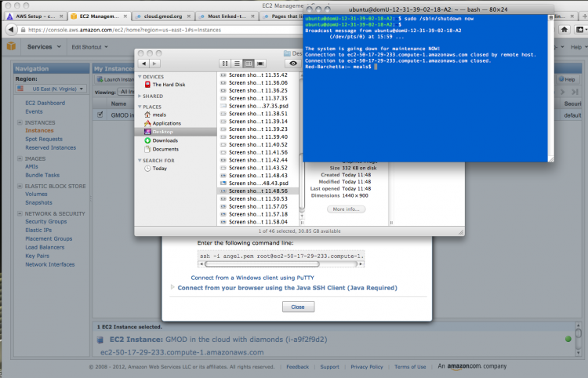Click SSH command horizontal scrollbar thumb
Screen dimensions: 588x378
coord(262,264)
